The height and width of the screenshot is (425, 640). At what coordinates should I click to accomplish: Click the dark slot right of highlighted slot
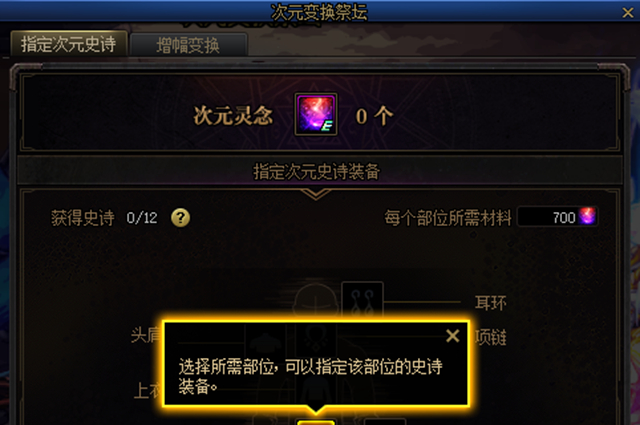coord(384,421)
